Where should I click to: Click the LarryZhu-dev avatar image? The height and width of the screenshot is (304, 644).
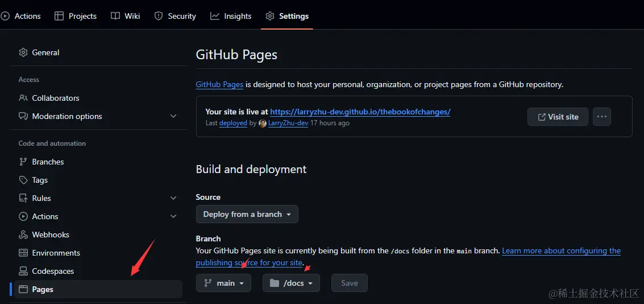(x=263, y=123)
